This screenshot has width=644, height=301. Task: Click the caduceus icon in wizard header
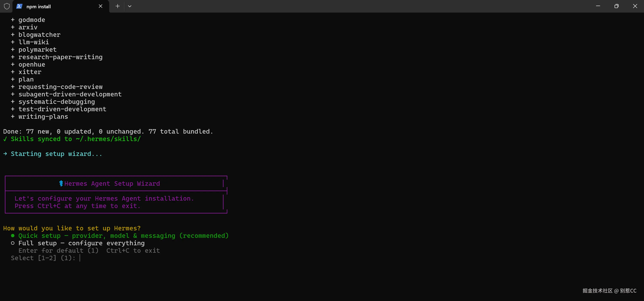tap(61, 183)
